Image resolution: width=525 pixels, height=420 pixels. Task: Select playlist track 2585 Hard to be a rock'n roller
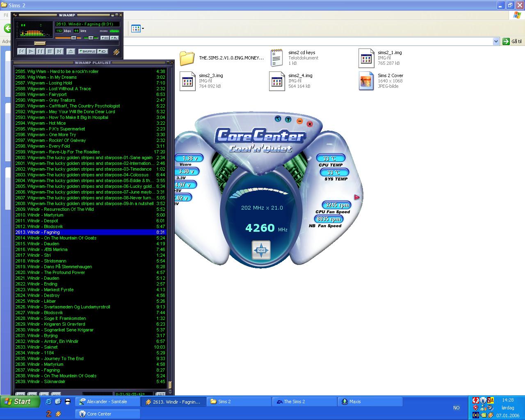(x=90, y=71)
